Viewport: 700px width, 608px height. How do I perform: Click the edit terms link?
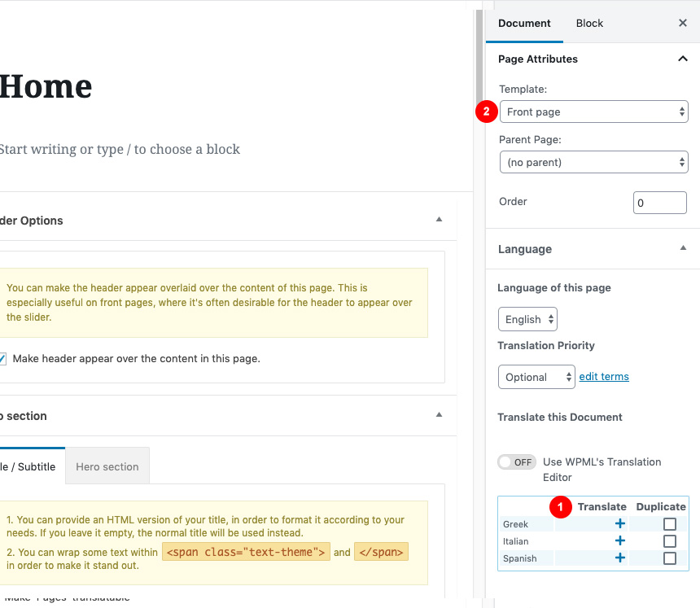pos(604,376)
